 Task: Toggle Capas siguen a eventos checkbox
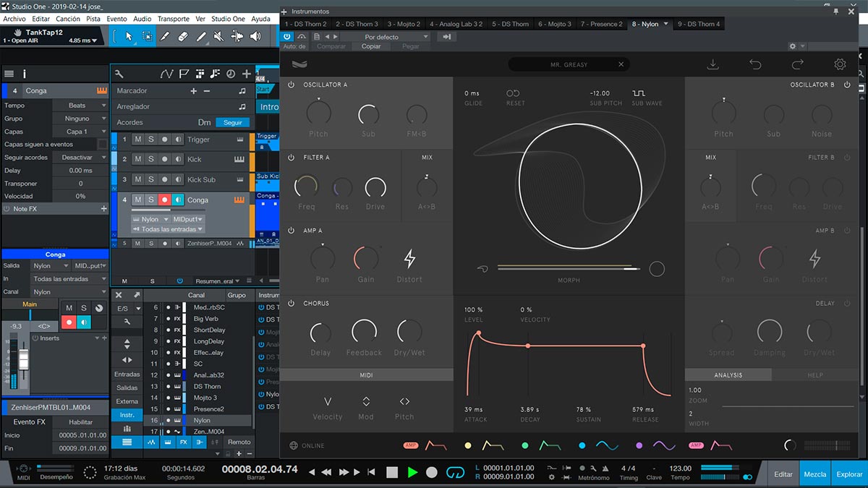[103, 144]
